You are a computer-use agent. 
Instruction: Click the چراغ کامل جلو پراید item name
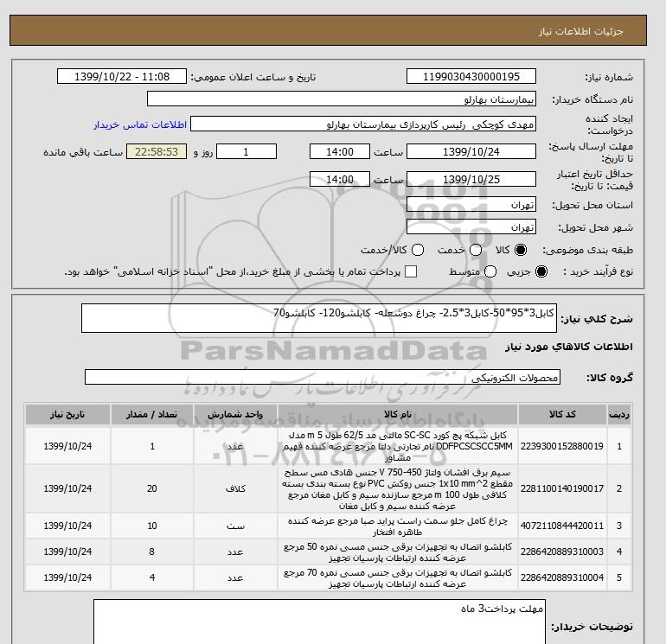(398, 526)
